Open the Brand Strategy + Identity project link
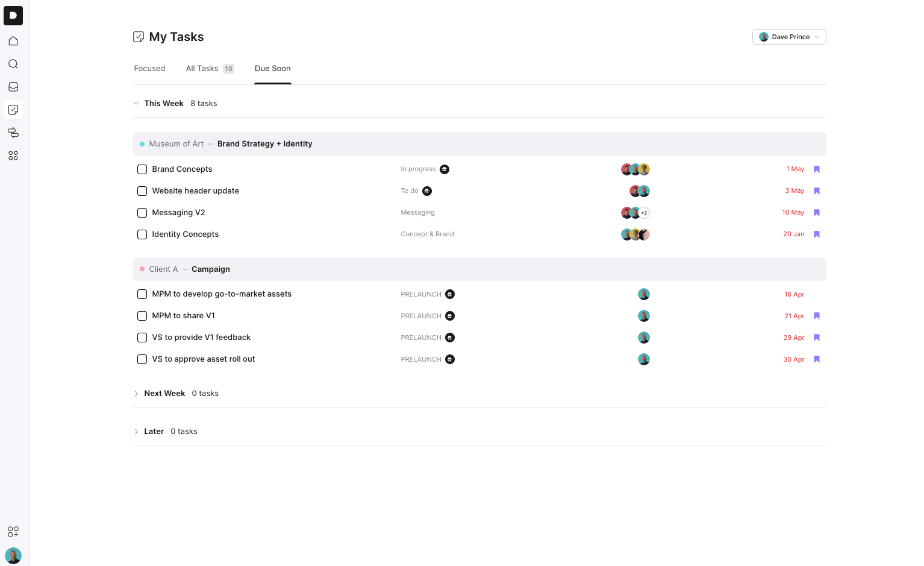 pos(265,144)
